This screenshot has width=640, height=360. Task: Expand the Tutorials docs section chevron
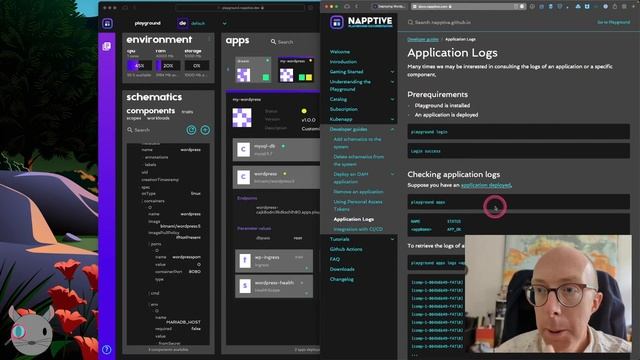point(392,239)
